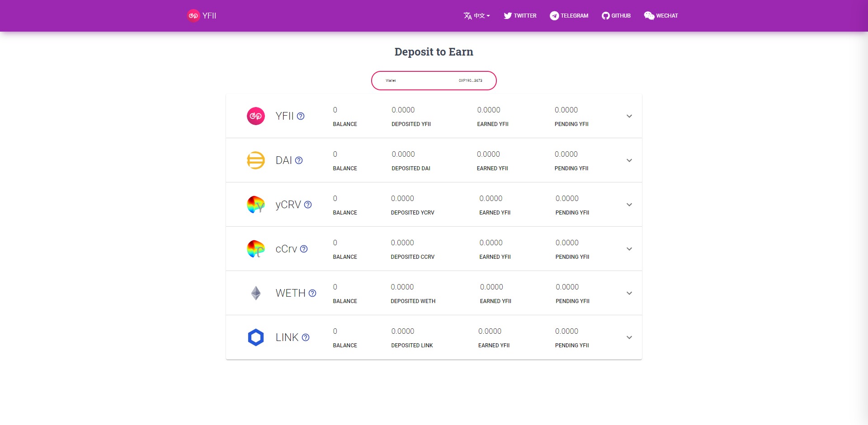Click the WeChat bubble icon
Screen dimensions: 868x425
[x=649, y=16]
